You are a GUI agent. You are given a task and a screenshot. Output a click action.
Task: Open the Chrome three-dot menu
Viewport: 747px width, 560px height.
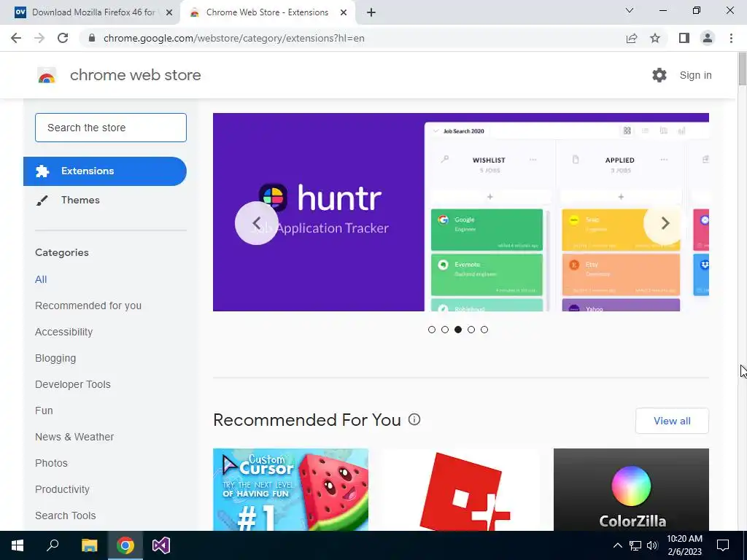731,38
